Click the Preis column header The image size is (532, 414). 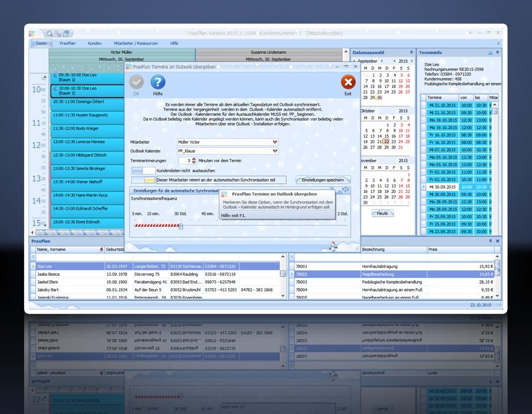[460, 250]
